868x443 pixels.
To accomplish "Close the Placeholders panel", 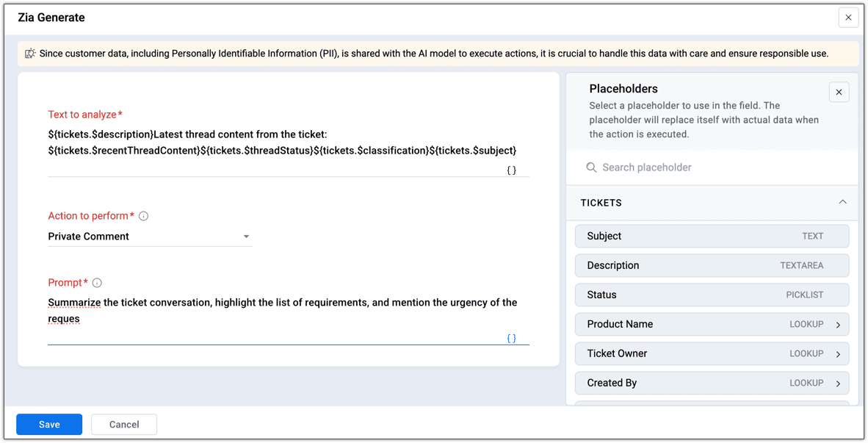I will (x=839, y=92).
